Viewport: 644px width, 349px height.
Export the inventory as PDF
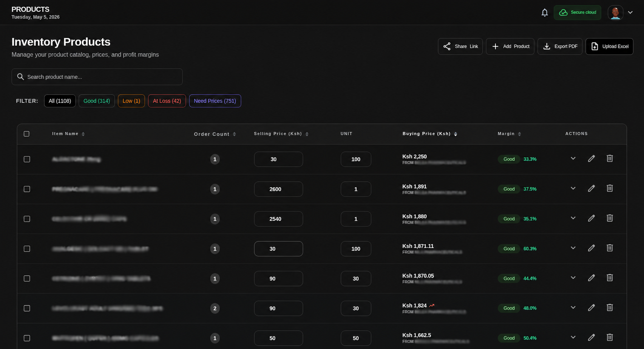click(560, 47)
